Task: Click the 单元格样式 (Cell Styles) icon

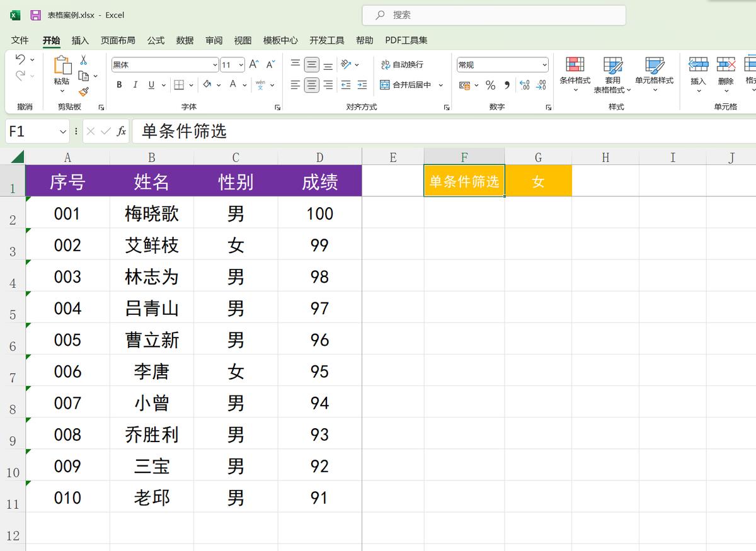Action: click(655, 69)
